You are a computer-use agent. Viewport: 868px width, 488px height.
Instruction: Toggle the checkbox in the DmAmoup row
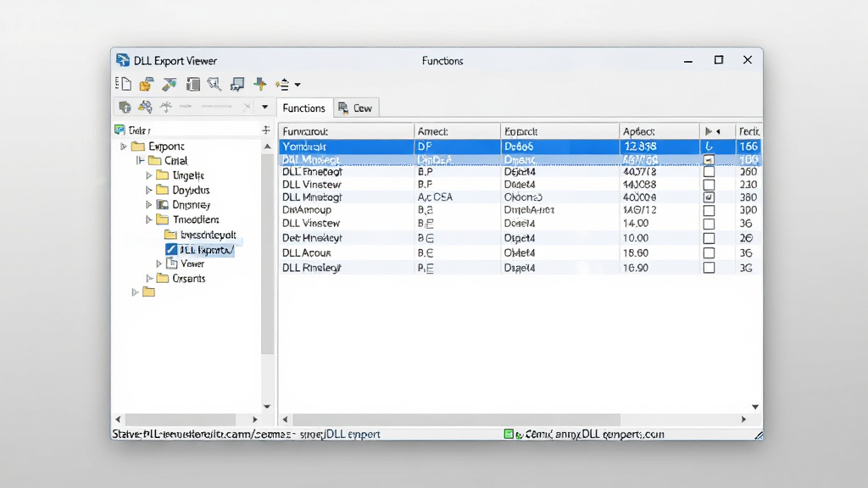(x=709, y=211)
